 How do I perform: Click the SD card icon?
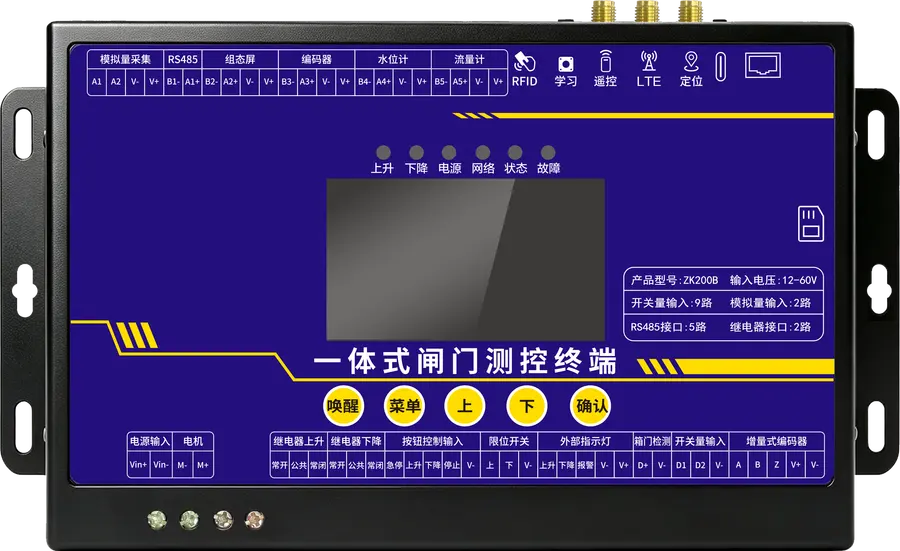tap(811, 223)
